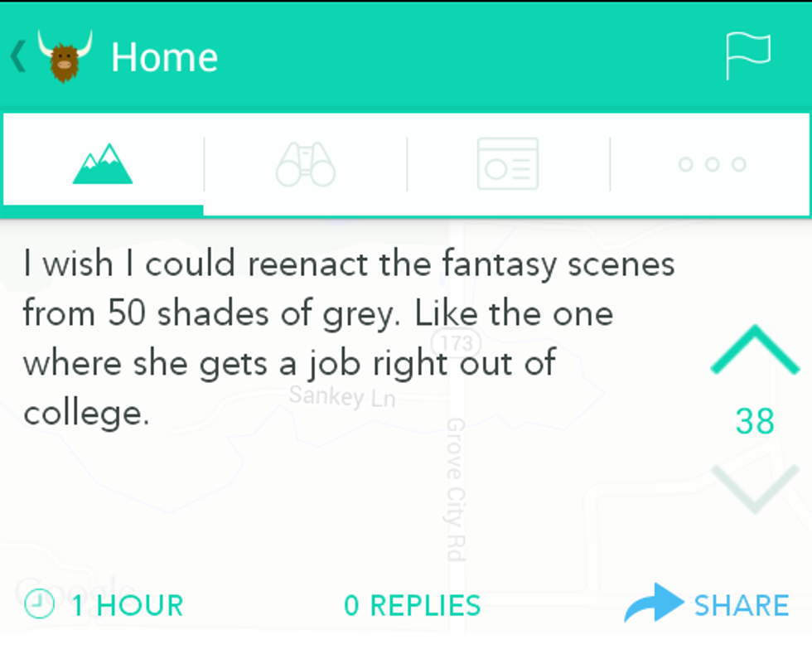812x654 pixels.
Task: Click the Home title in header
Action: click(x=164, y=57)
